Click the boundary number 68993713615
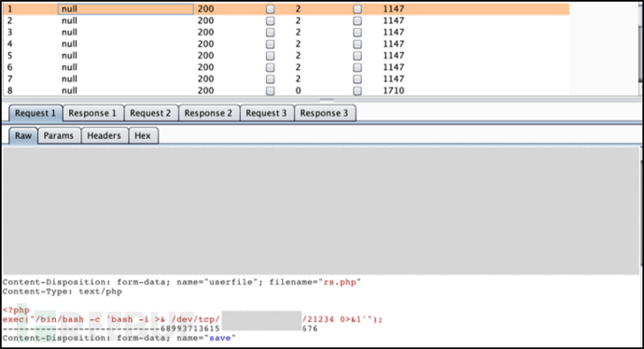644x349 pixels. coord(189,328)
